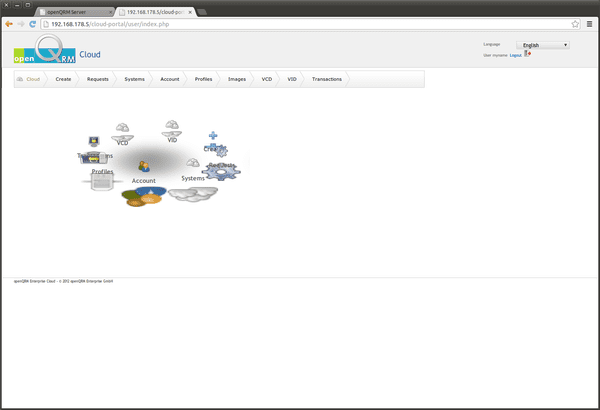The image size is (600, 410).
Task: Open the Profiles navigation tab
Action: click(x=203, y=79)
